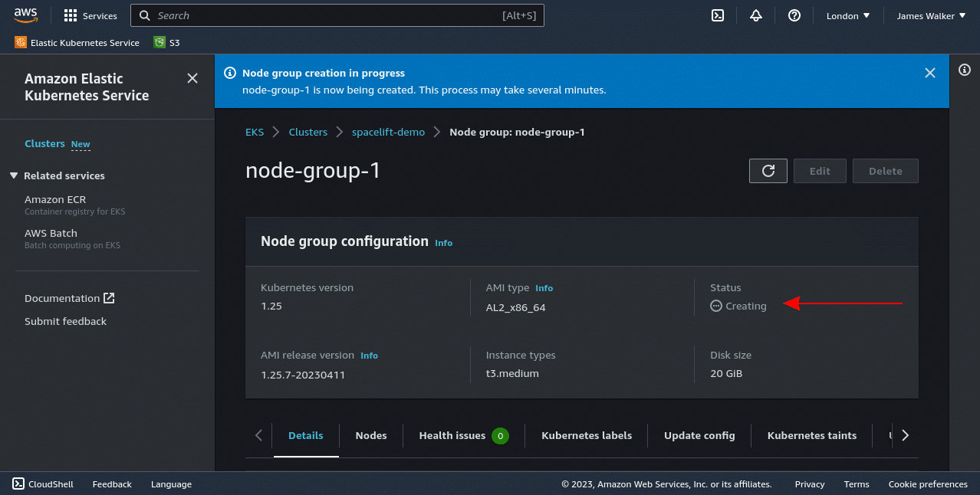Open the S3 favorites shortcut
This screenshot has height=495, width=980.
pos(166,43)
